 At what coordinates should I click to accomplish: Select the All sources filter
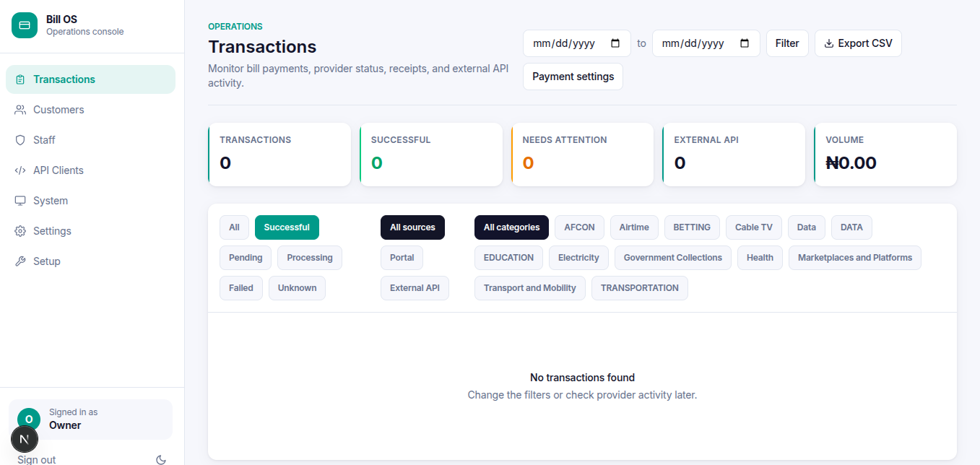tap(412, 227)
